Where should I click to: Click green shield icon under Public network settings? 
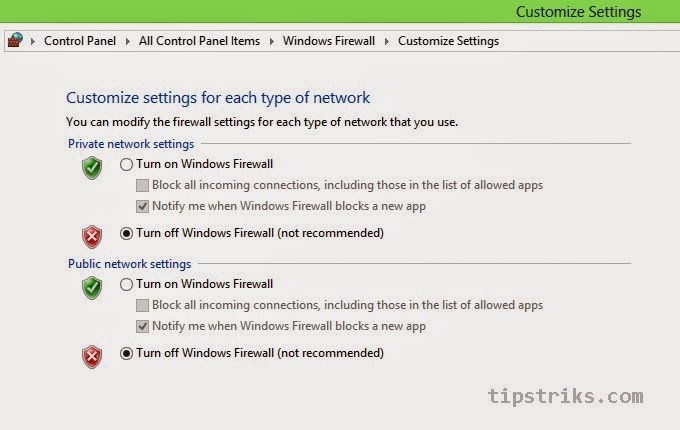(92, 288)
